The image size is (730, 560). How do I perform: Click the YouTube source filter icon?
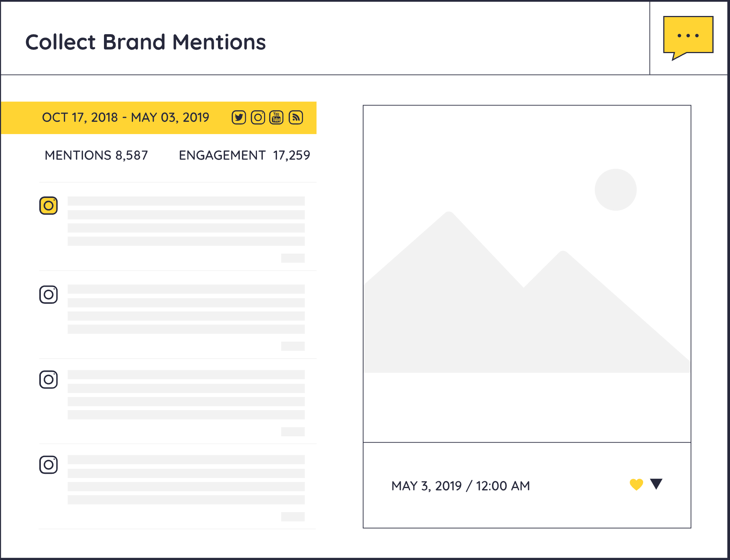[276, 117]
